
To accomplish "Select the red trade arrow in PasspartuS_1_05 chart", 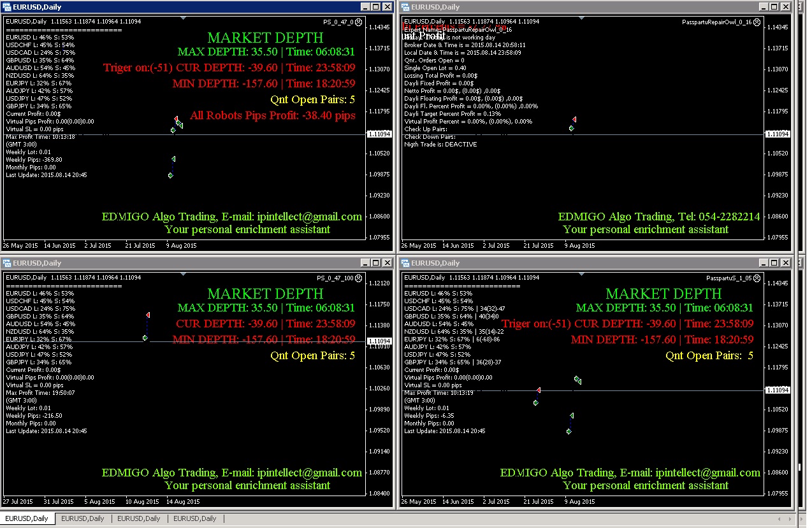I will (x=539, y=390).
